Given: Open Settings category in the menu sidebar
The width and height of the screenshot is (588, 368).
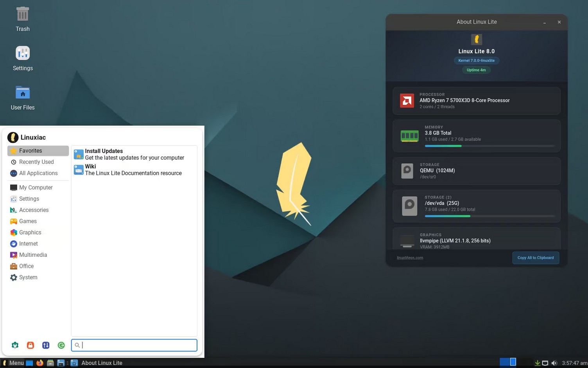Looking at the screenshot, I should pos(38,199).
